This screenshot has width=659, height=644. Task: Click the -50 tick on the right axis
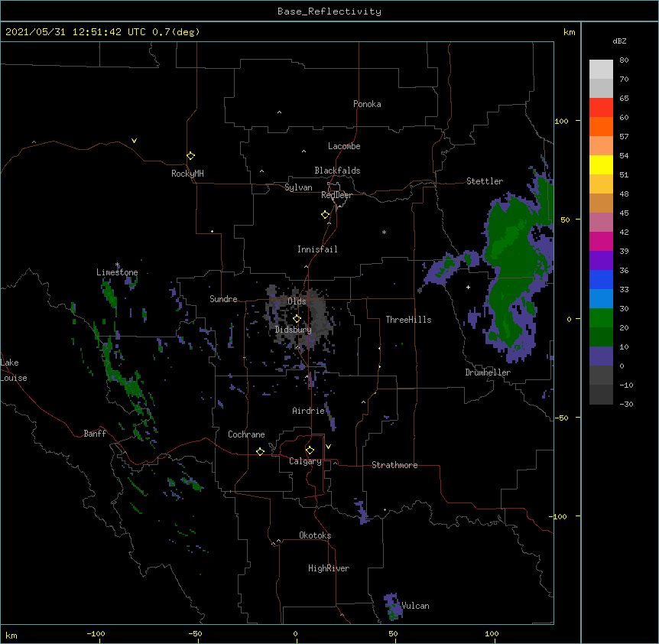(561, 418)
